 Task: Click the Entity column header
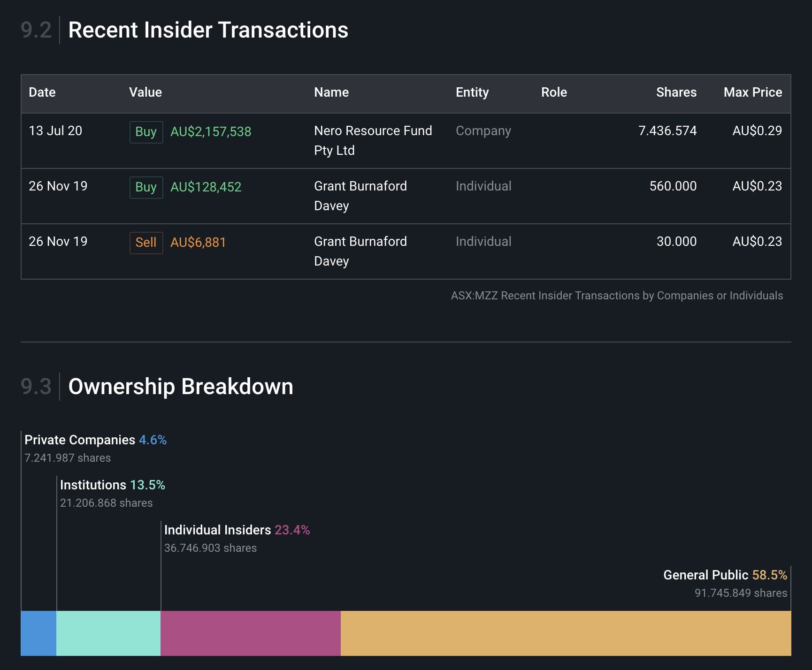click(472, 92)
